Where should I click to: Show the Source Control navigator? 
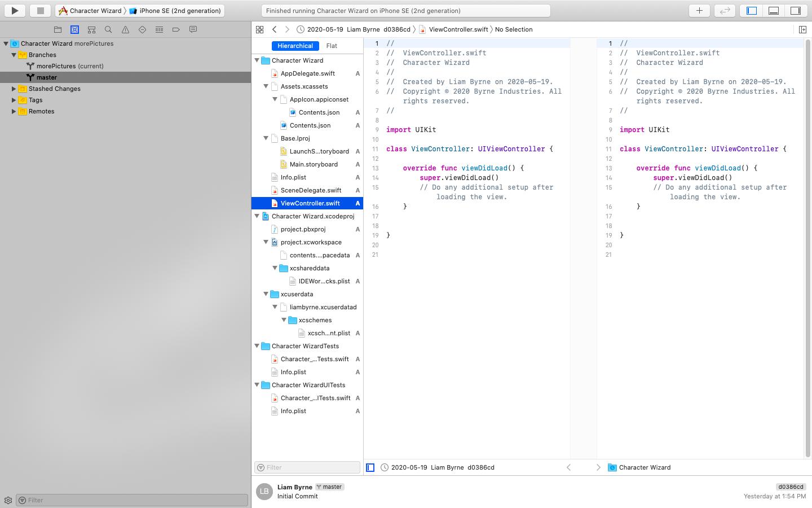[74, 29]
